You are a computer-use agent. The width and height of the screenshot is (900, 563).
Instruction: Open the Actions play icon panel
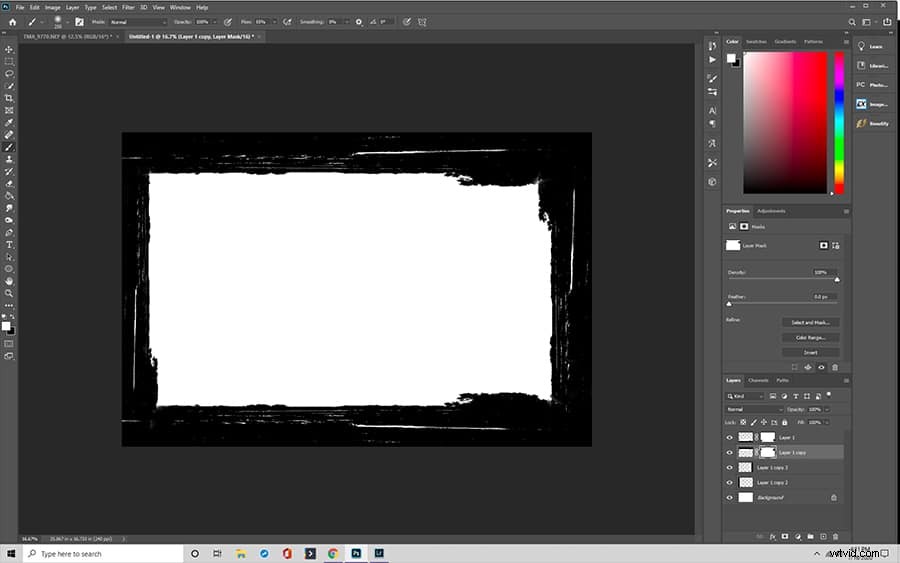pos(712,60)
